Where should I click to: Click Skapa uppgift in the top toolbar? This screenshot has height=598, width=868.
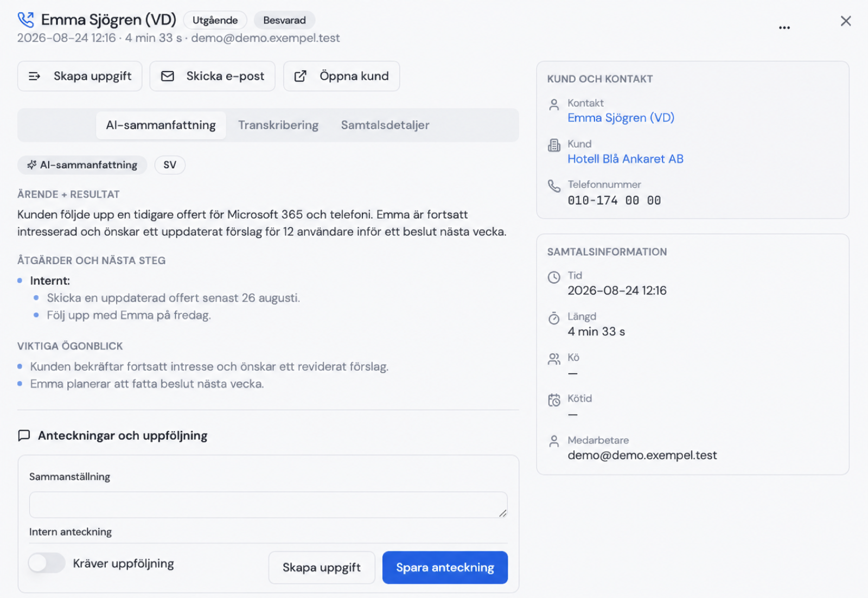(x=80, y=76)
